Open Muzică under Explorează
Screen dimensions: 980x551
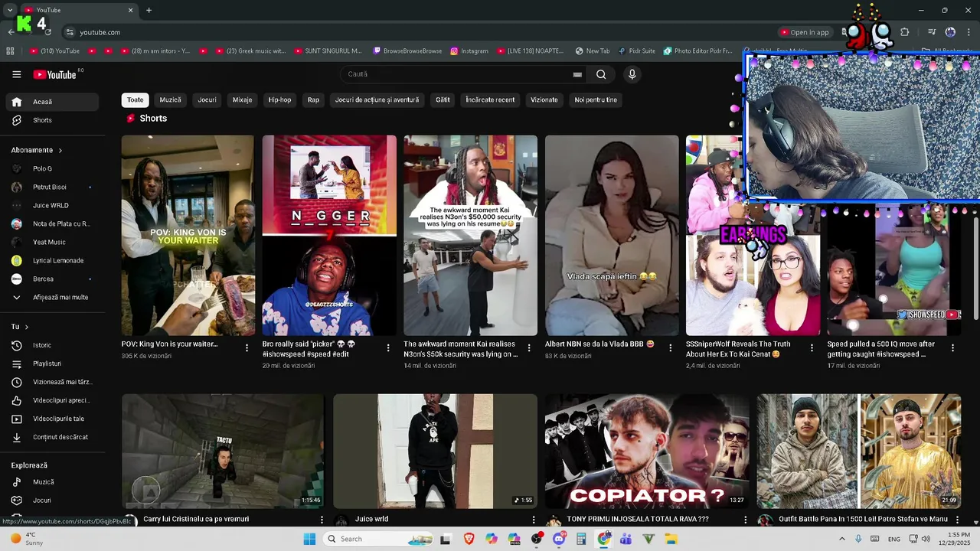tap(52, 482)
